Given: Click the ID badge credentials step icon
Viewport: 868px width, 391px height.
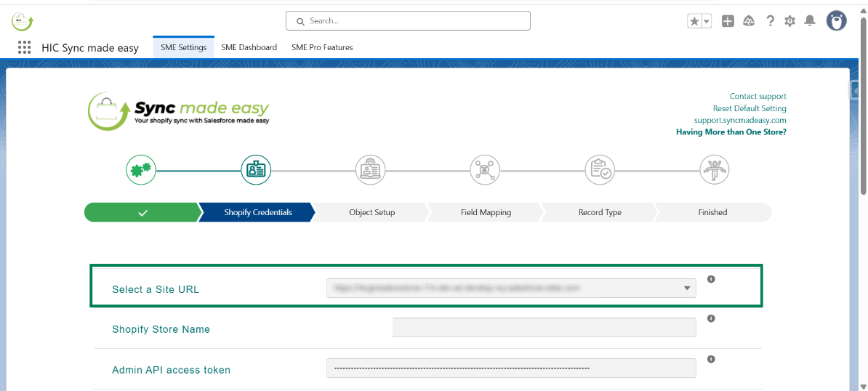Looking at the screenshot, I should coord(256,169).
